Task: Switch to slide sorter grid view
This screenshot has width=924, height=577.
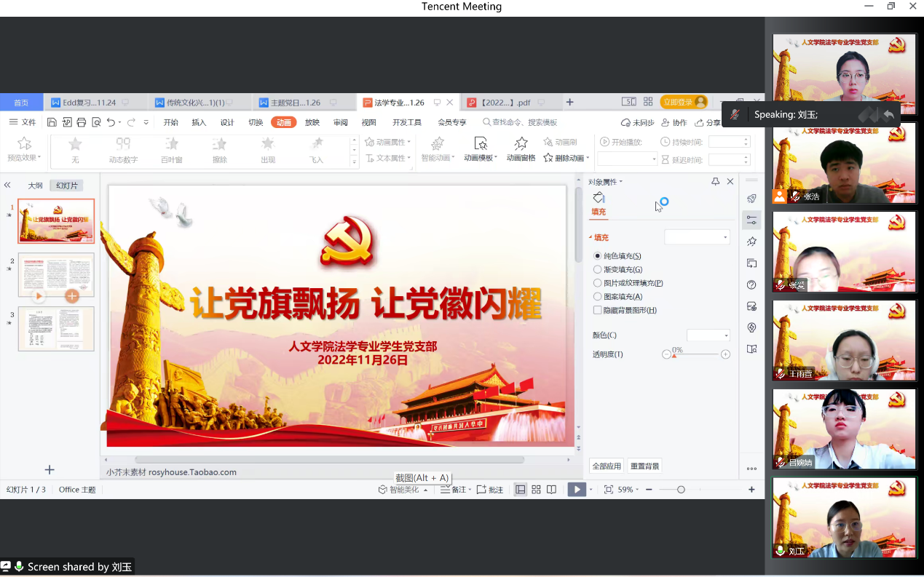Action: pyautogui.click(x=536, y=490)
